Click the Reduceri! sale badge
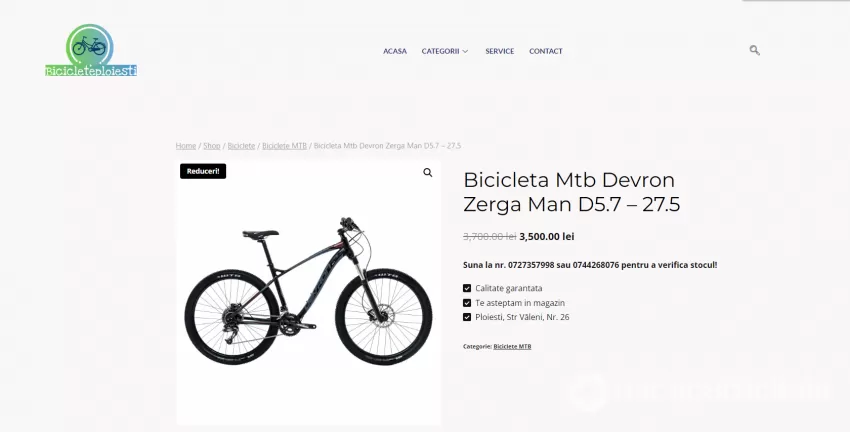850x432 pixels. tap(203, 171)
